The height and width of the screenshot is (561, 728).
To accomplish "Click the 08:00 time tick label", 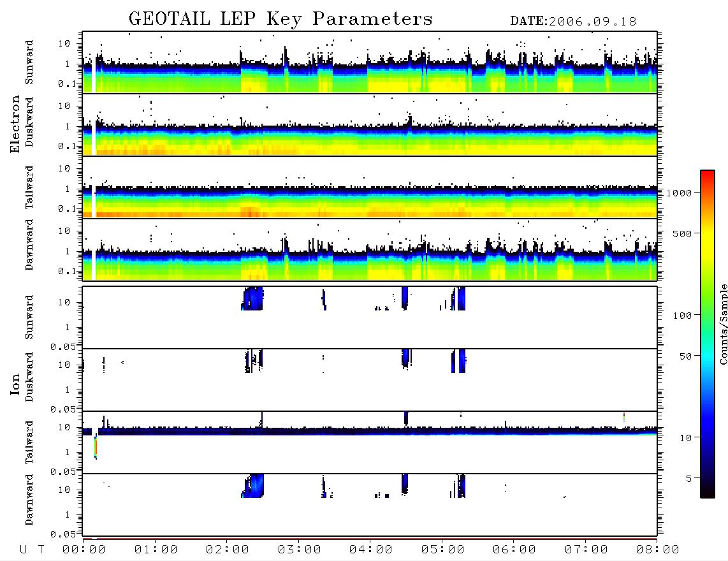I will point(657,550).
